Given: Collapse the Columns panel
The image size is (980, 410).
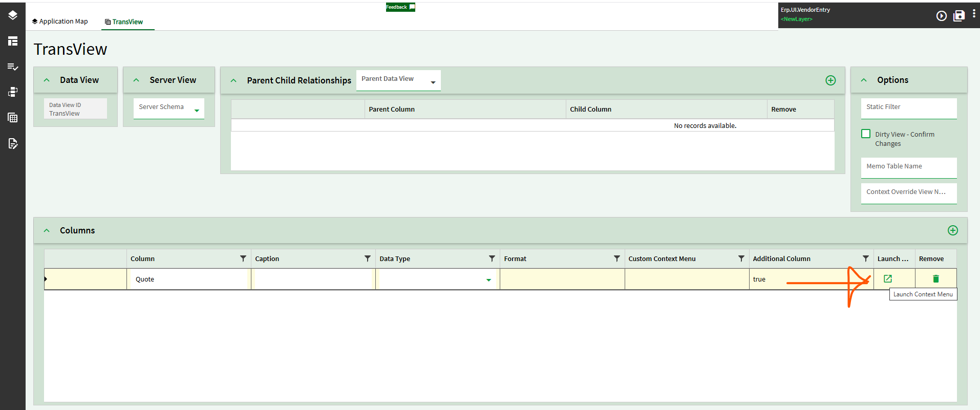Looking at the screenshot, I should tap(47, 230).
